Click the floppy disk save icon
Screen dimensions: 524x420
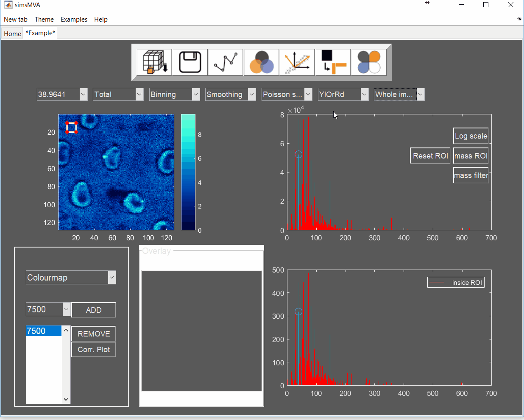coord(190,62)
